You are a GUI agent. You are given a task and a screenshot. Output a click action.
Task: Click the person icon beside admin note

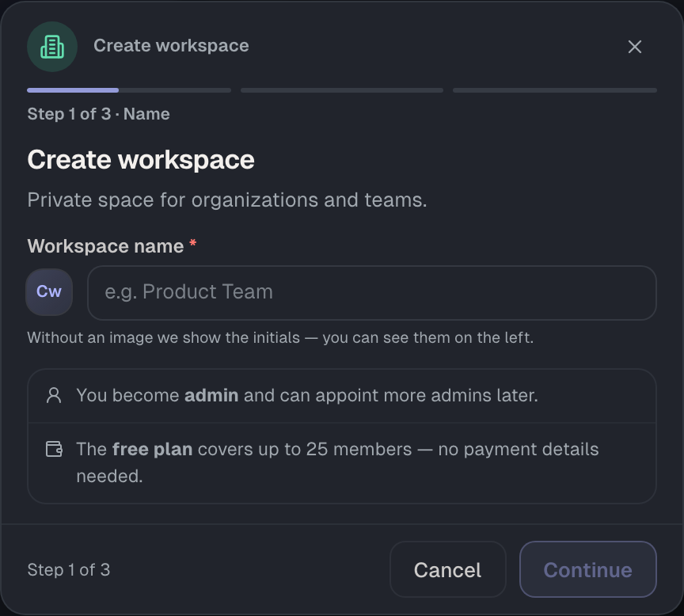pos(54,395)
